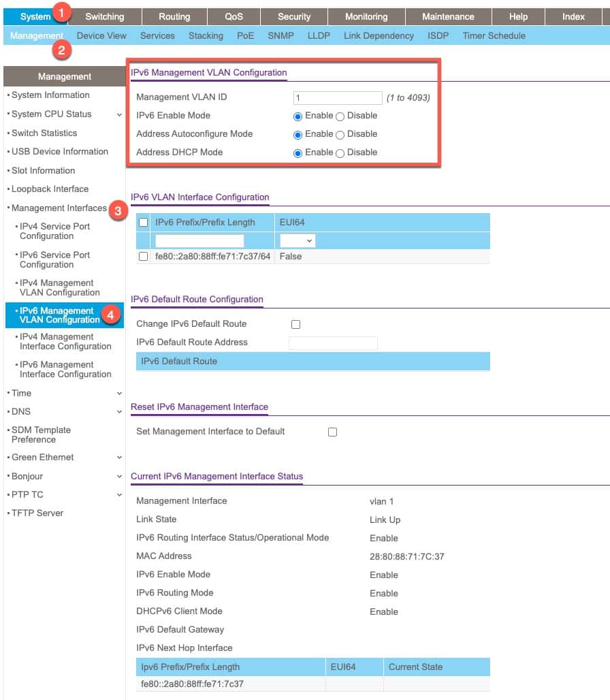
Task: Open the ISDP submenu
Action: click(438, 35)
